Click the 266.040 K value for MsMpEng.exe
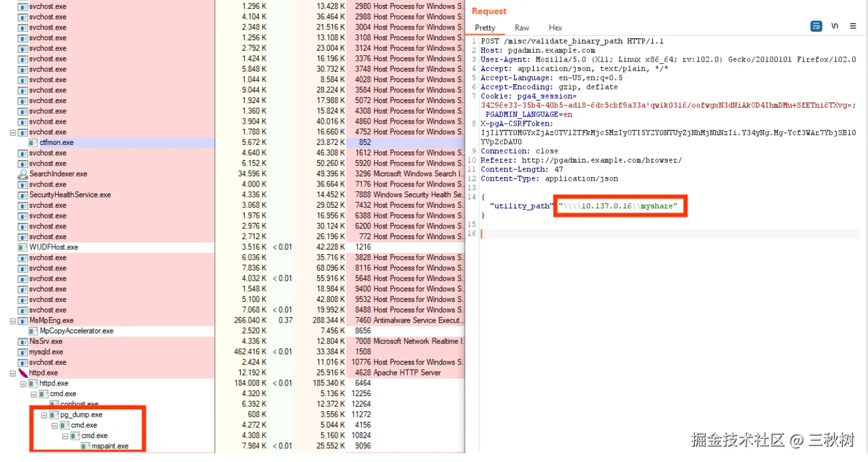Screen dimensions: 868x462 249,320
